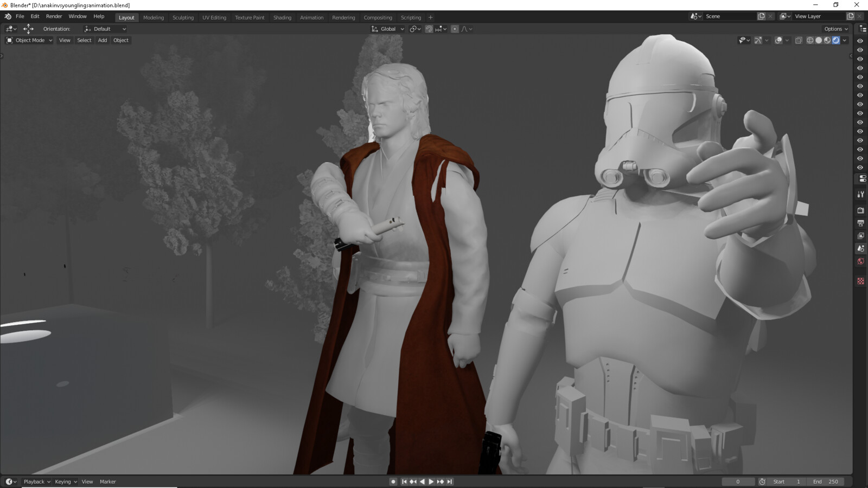The height and width of the screenshot is (488, 868).
Task: Jump to next keyframe
Action: 441,481
